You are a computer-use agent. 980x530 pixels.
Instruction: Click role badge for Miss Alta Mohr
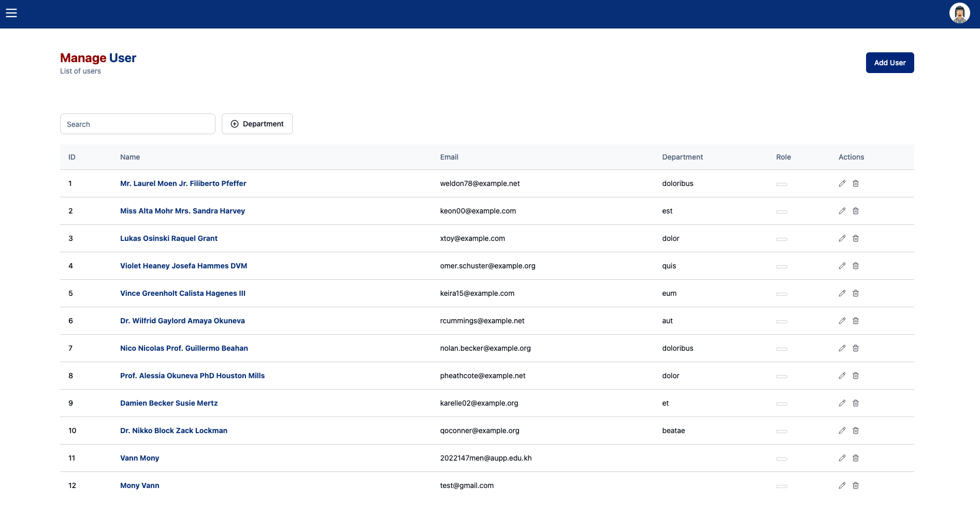(781, 211)
